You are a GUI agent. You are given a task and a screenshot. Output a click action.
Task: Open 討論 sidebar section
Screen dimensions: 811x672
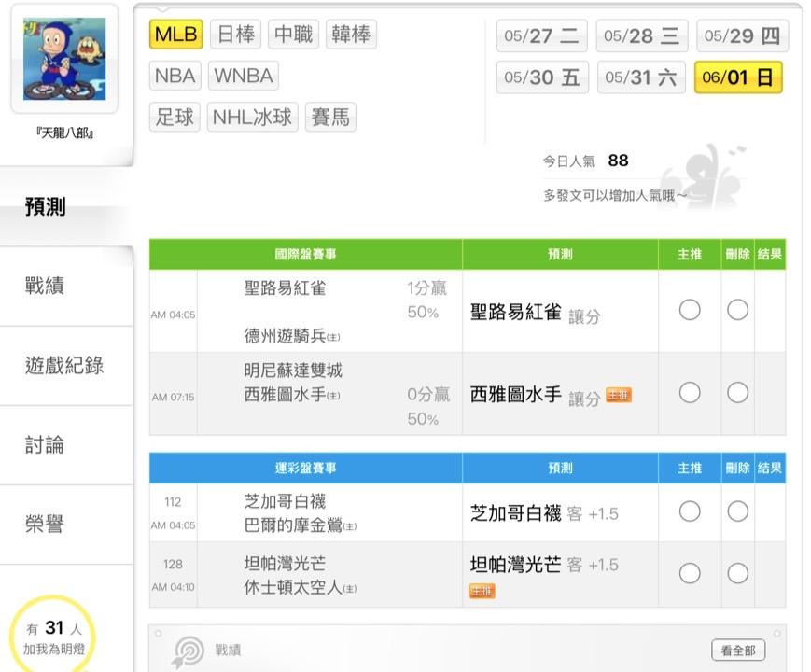[45, 445]
